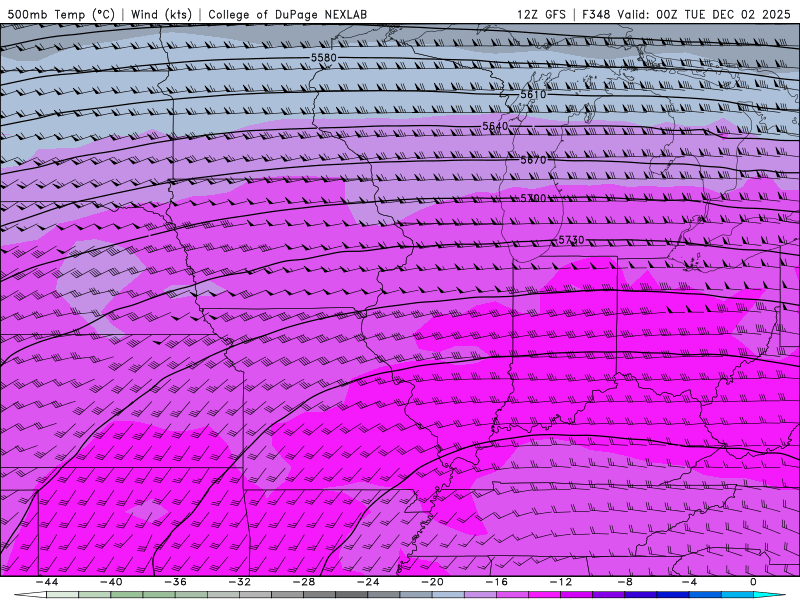The image size is (800, 600).
Task: Click the -28 color scale label
Action: point(304,582)
